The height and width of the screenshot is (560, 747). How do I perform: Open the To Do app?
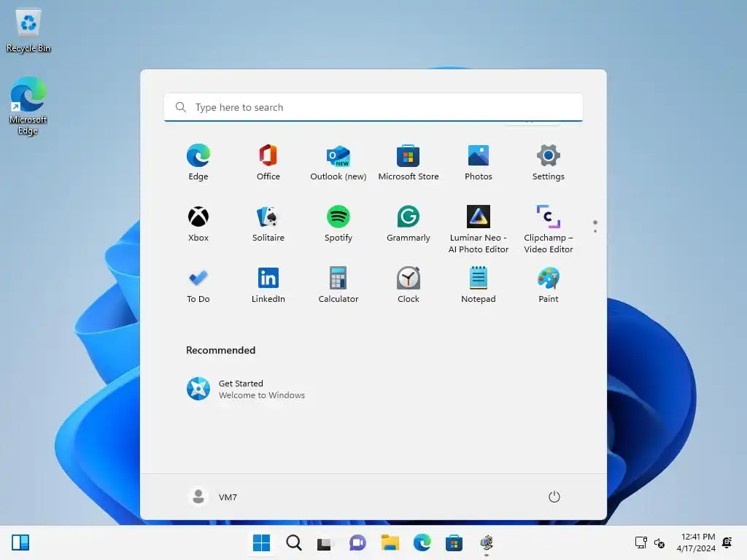point(198,285)
